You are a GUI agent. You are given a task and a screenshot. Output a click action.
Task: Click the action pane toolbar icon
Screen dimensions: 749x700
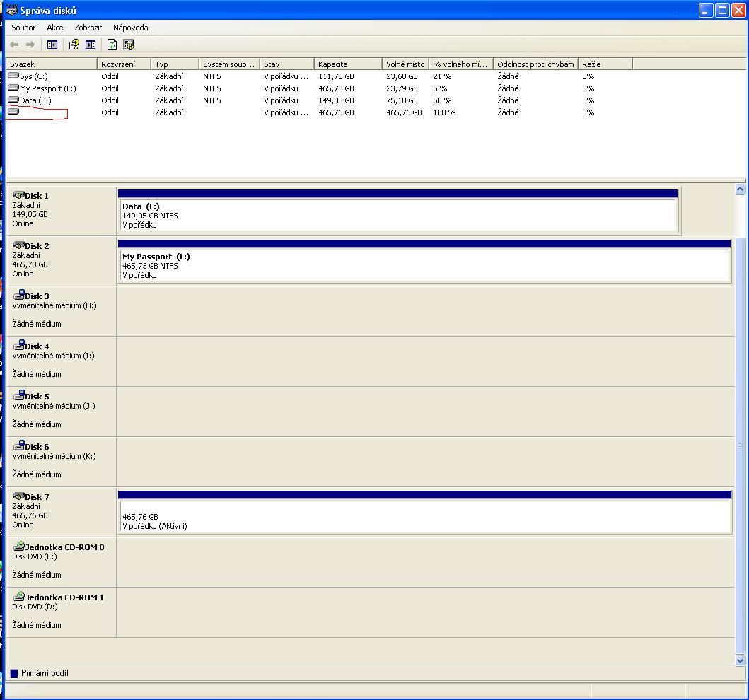tap(91, 45)
